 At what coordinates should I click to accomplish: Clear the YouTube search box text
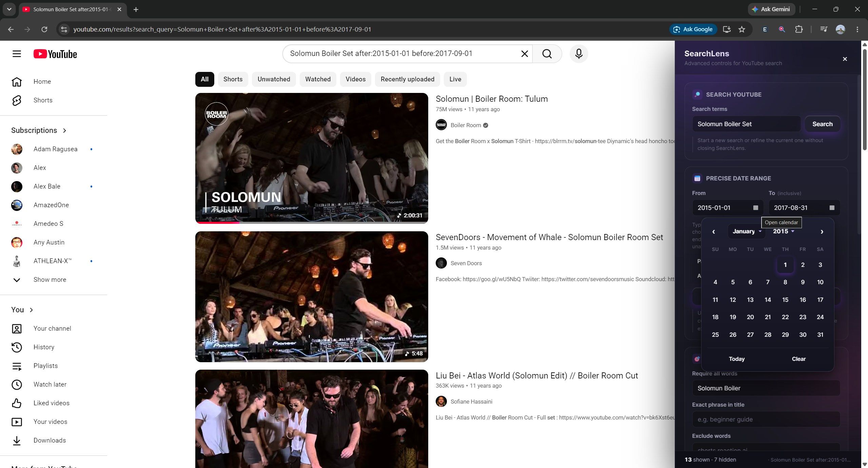pyautogui.click(x=524, y=54)
